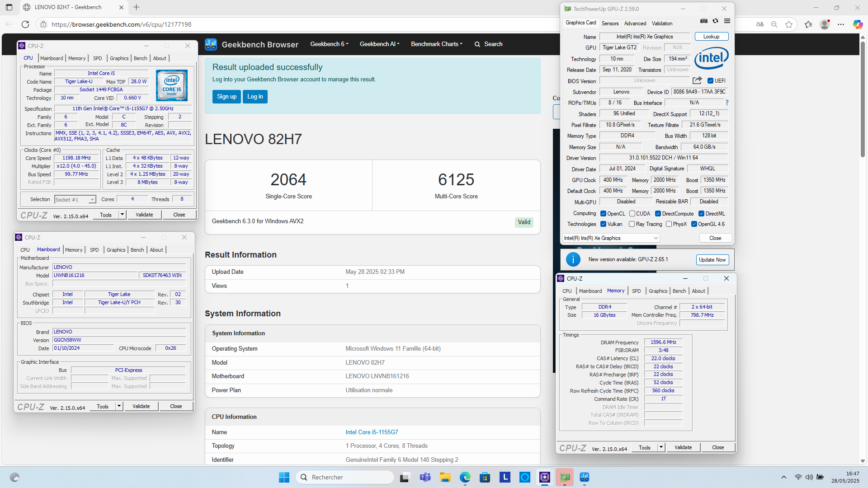
Task: Open Edge settings three-dots menu
Action: click(x=841, y=24)
